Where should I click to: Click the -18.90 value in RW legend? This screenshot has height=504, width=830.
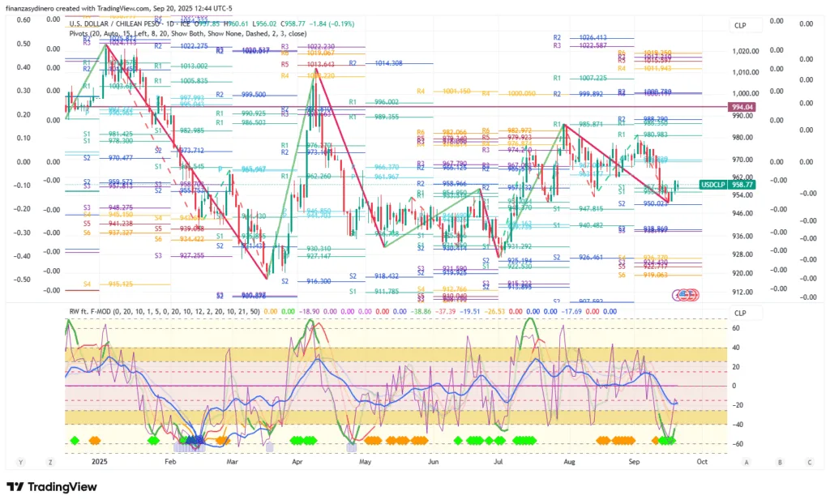(x=309, y=311)
